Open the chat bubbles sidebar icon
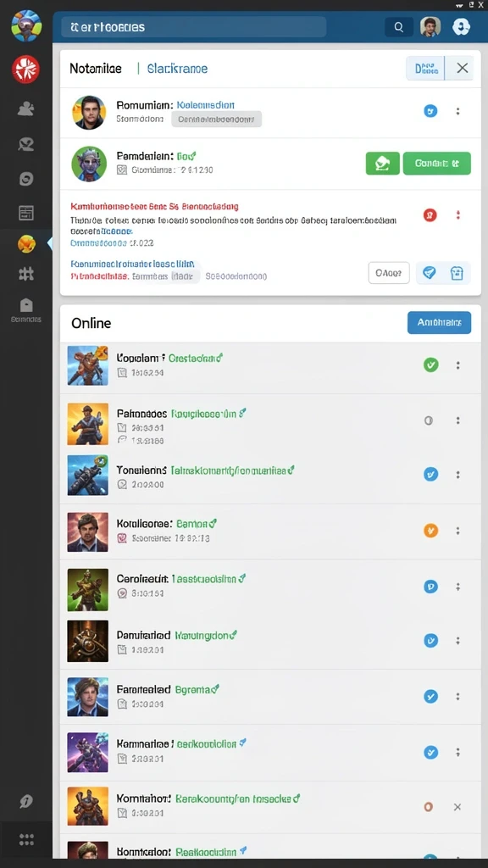This screenshot has width=488, height=868. 26,144
